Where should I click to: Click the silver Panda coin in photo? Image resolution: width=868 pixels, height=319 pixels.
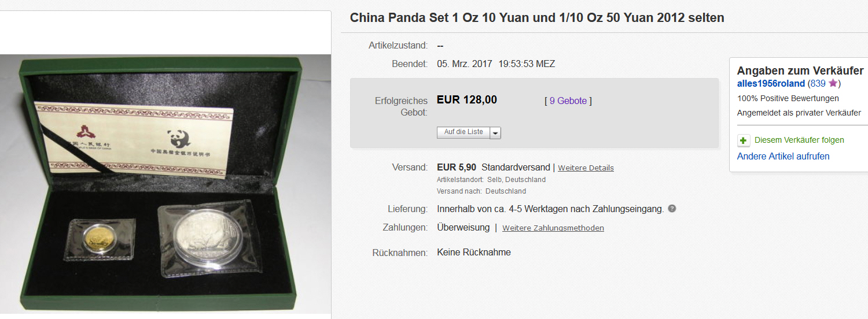click(208, 236)
